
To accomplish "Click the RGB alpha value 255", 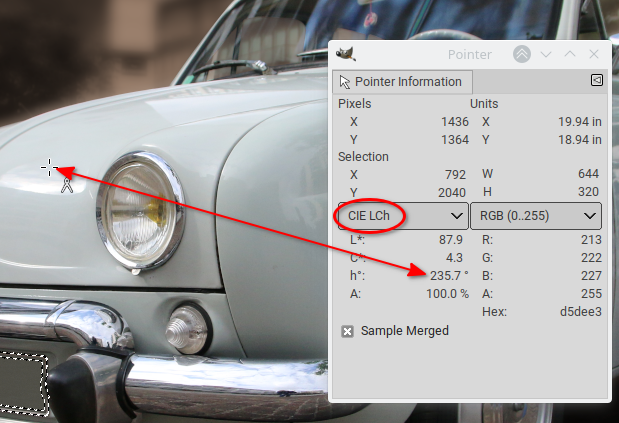I will (x=591, y=294).
